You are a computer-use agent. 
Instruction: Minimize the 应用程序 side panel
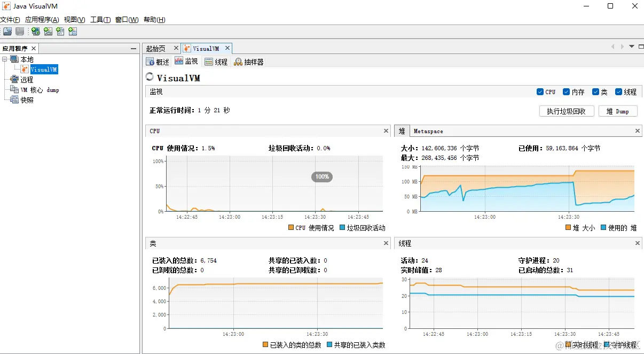tap(133, 49)
